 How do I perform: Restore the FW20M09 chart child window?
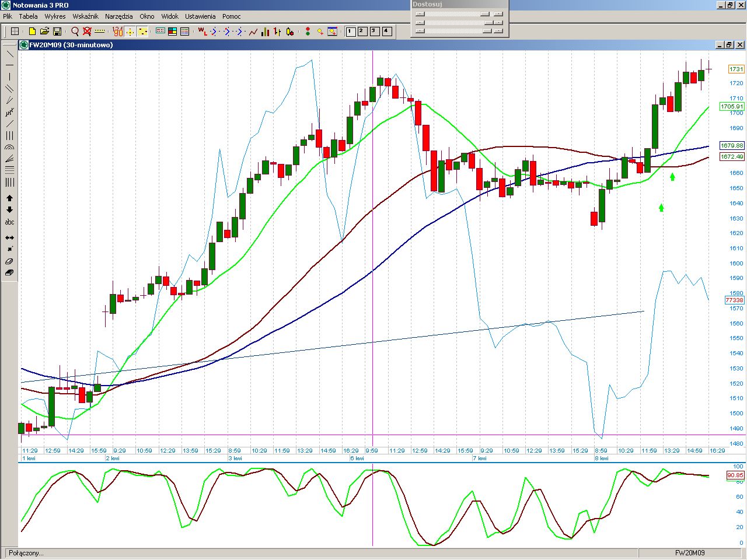pyautogui.click(x=729, y=45)
